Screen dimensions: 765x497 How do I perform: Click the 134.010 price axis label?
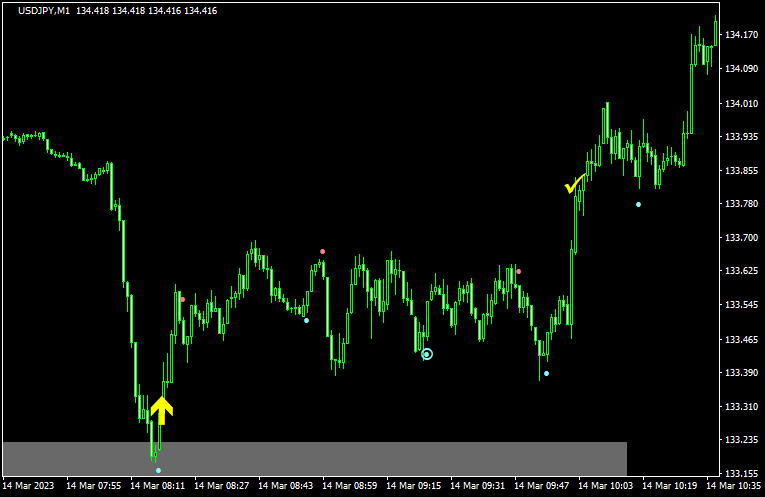point(741,103)
